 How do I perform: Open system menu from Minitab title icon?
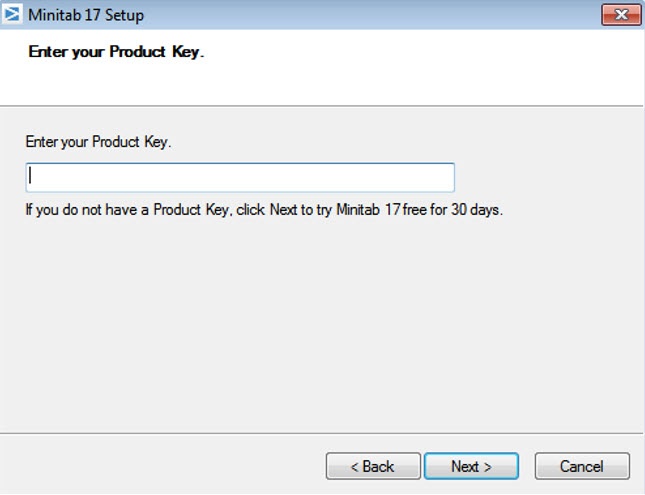tap(14, 15)
